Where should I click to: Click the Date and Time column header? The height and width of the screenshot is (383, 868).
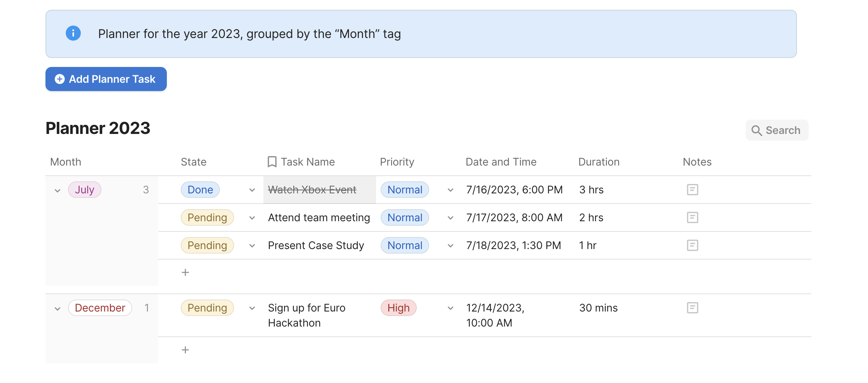(501, 162)
